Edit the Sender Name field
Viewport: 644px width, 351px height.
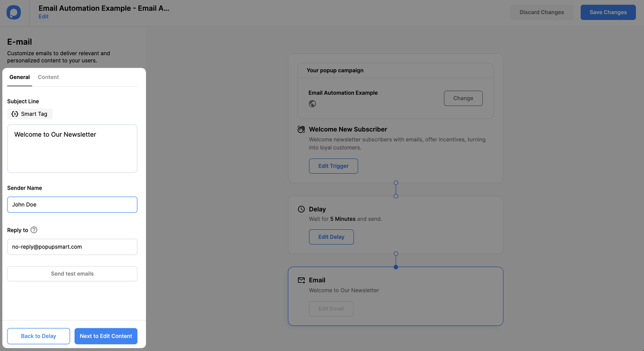72,204
